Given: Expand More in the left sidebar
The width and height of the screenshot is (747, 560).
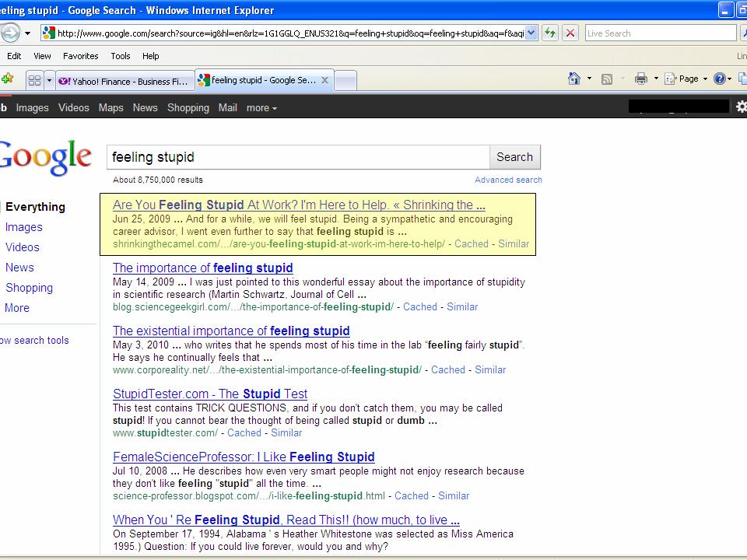Looking at the screenshot, I should 17,308.
